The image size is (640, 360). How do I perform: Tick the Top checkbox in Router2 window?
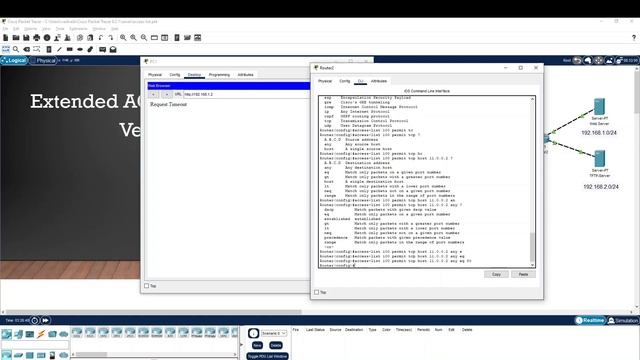point(316,292)
